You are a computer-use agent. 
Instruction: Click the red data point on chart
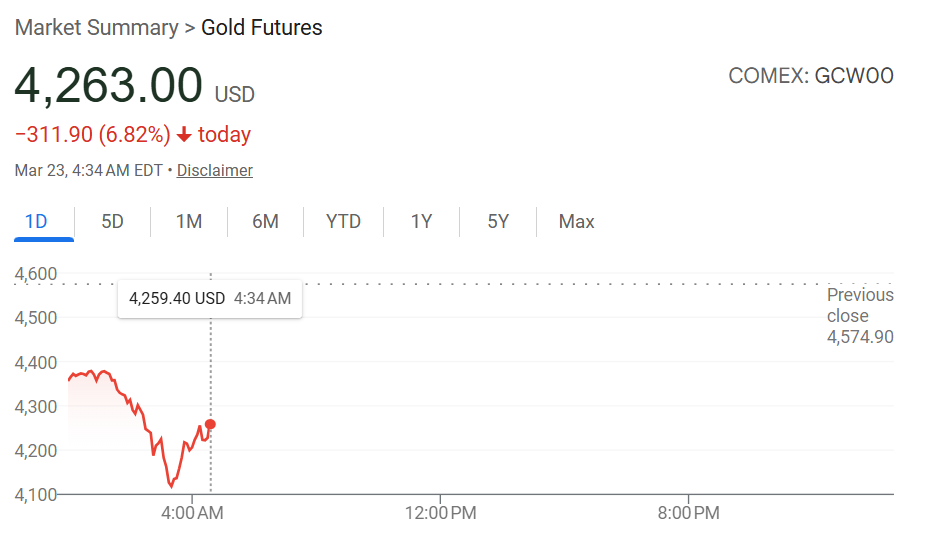(x=210, y=424)
